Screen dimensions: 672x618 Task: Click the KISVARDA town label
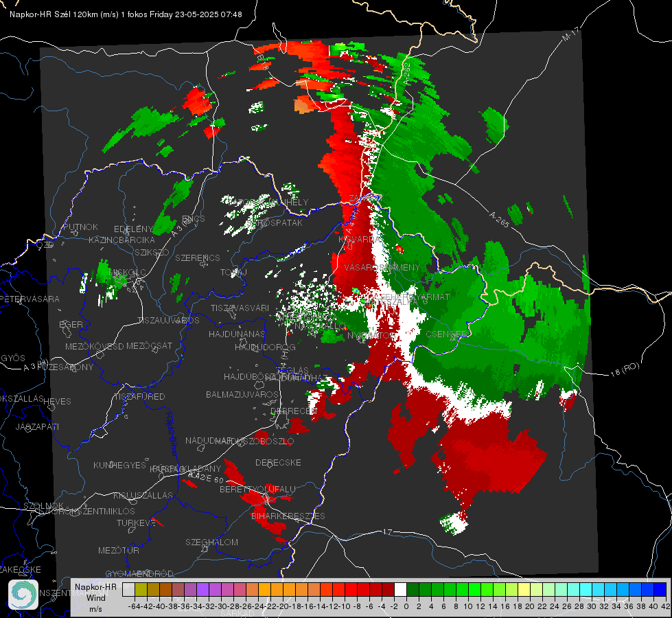click(x=360, y=240)
